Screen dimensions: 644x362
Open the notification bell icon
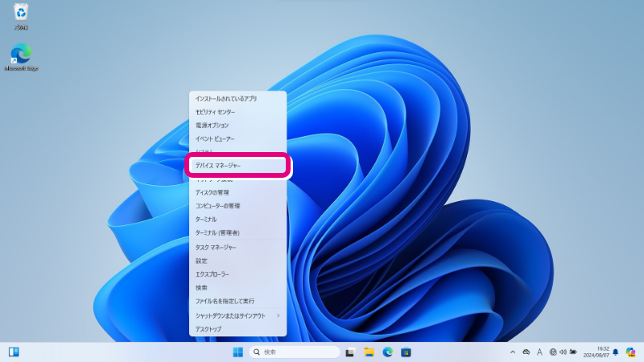616,352
